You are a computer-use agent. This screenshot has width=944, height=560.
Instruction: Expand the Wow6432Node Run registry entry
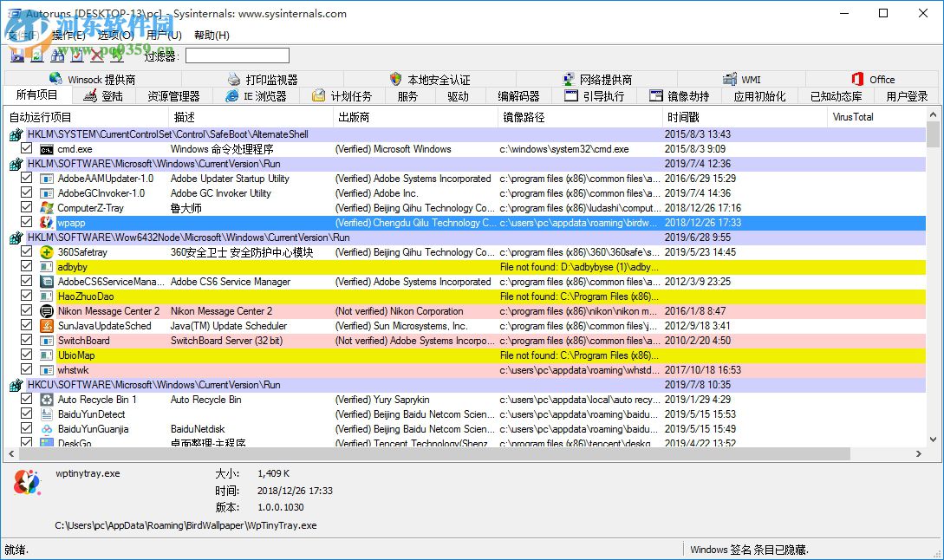(x=16, y=237)
